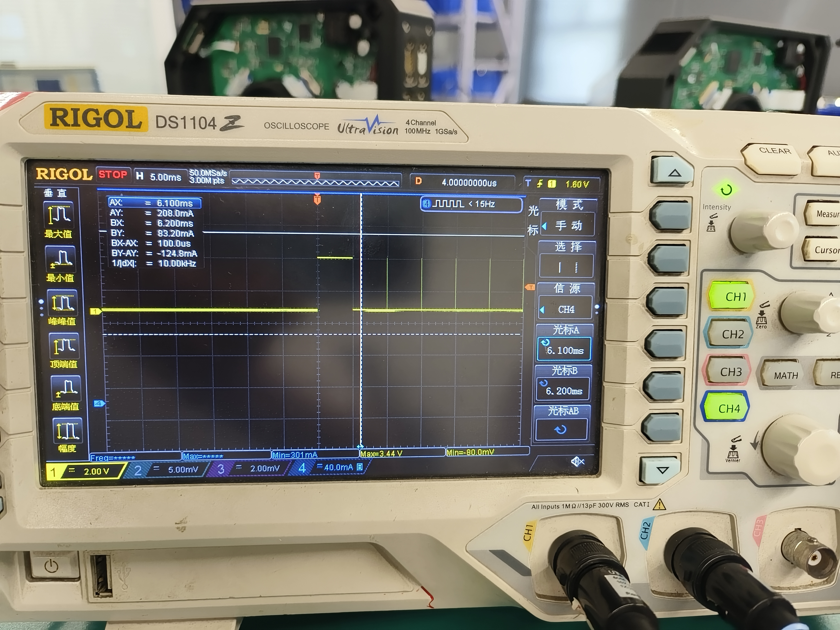Screen dimensions: 840x630
Task: Click the warning triangle symbol near CAT I
Action: 660,504
